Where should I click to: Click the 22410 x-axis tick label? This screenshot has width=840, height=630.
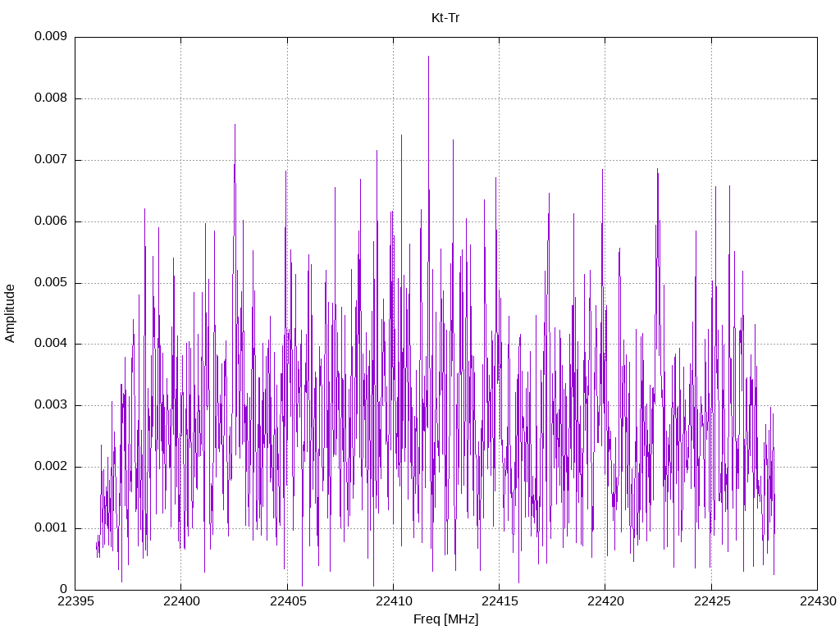(393, 601)
